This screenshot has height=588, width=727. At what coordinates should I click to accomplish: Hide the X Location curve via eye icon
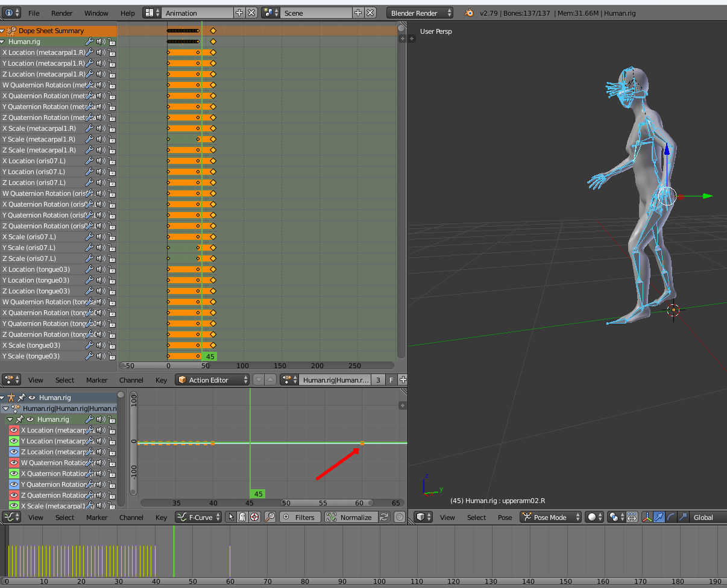[14, 430]
